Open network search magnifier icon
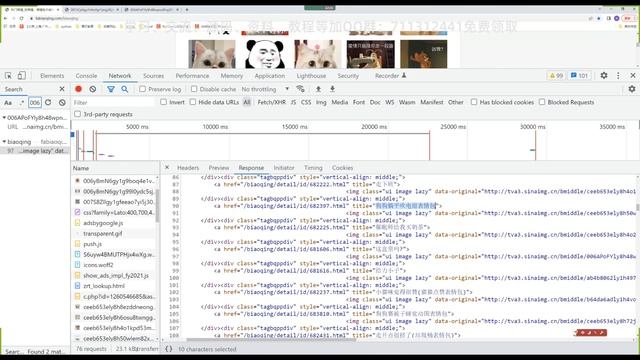The image size is (640, 360). [124, 89]
